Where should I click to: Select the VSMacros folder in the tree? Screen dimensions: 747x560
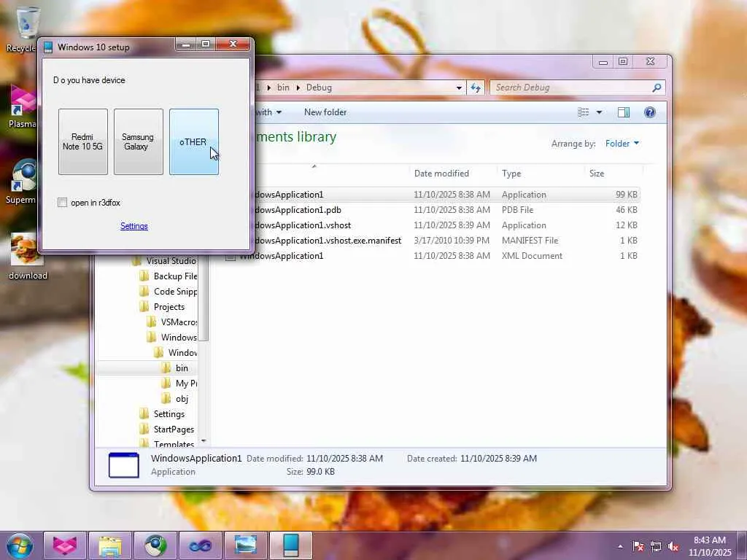(171, 322)
